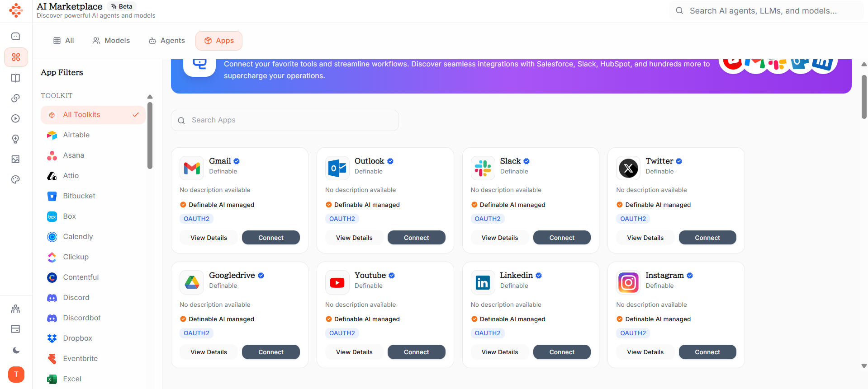
Task: Filter by Excel toolkit
Action: (93, 379)
